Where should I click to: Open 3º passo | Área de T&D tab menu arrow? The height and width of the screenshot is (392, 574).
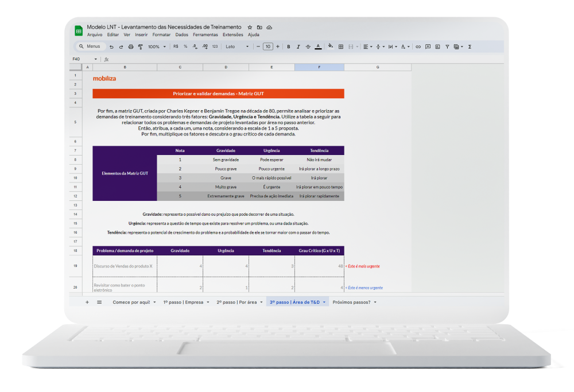pos(324,302)
